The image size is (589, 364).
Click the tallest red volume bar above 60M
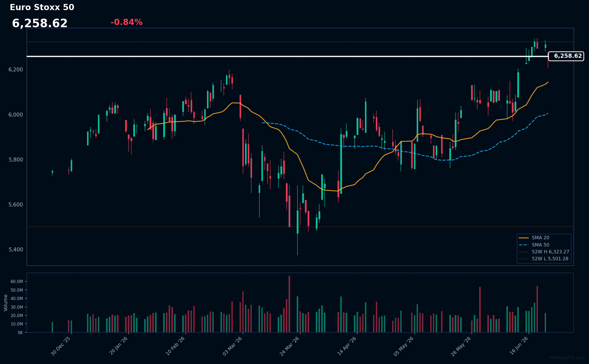click(x=289, y=304)
